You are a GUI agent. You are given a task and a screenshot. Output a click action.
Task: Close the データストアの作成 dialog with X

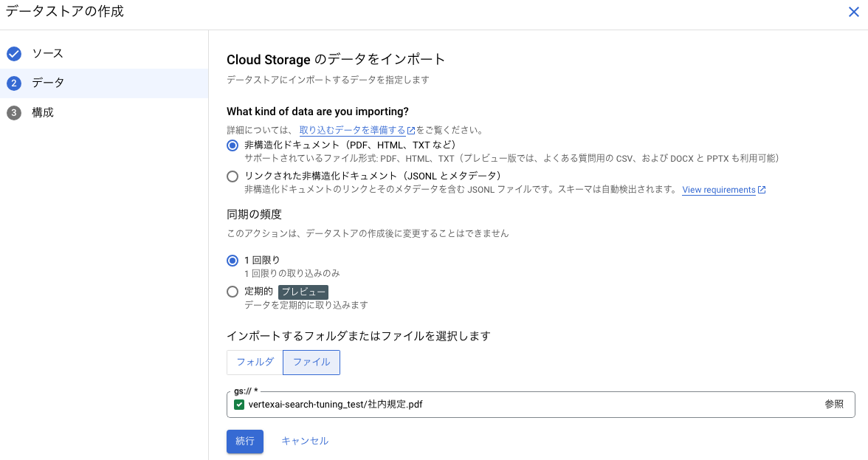[x=853, y=12]
